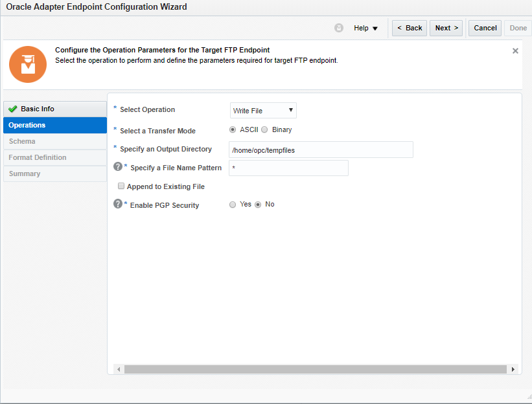Click the Output Directory text field
This screenshot has height=404, width=532.
coord(321,150)
